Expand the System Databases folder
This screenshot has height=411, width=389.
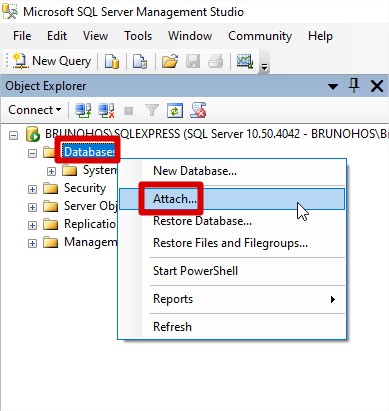pos(51,171)
